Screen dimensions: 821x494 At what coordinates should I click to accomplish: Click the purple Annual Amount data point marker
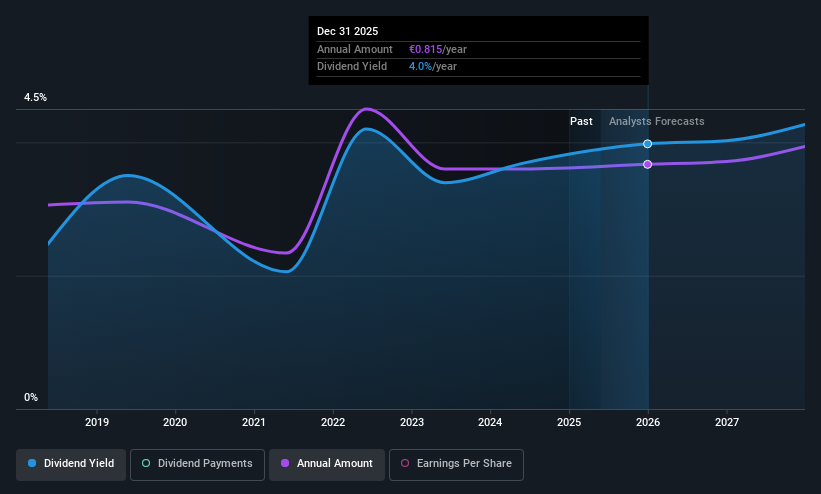coord(648,164)
